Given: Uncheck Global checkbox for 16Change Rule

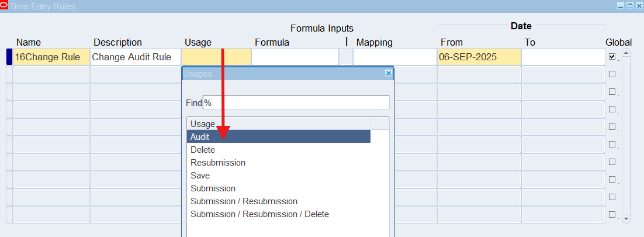Looking at the screenshot, I should pyautogui.click(x=612, y=57).
